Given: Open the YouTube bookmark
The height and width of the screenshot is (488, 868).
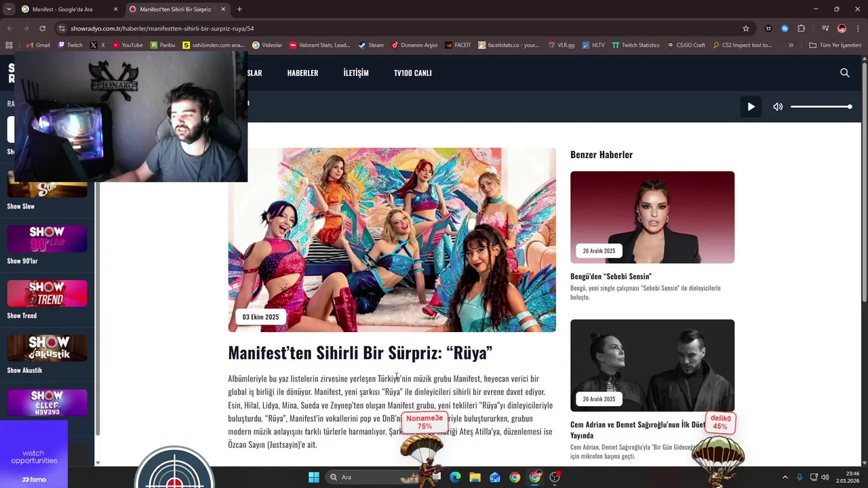Looking at the screenshot, I should coord(127,45).
